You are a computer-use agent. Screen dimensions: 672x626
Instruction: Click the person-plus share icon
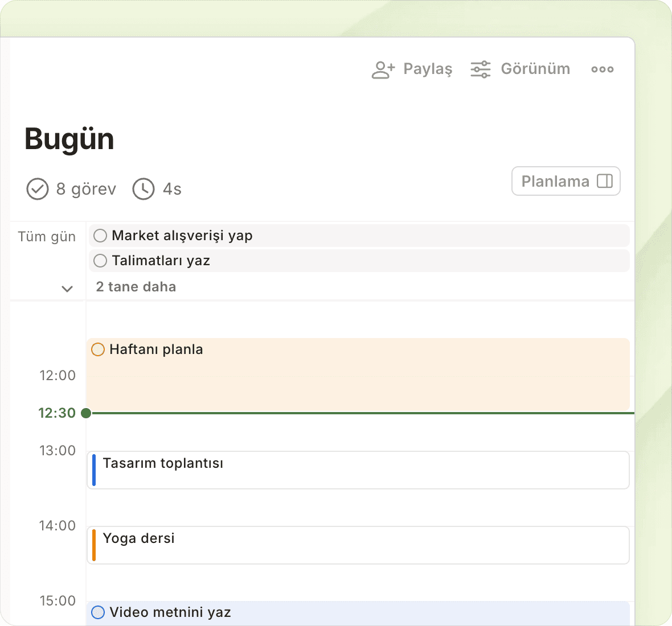point(383,69)
